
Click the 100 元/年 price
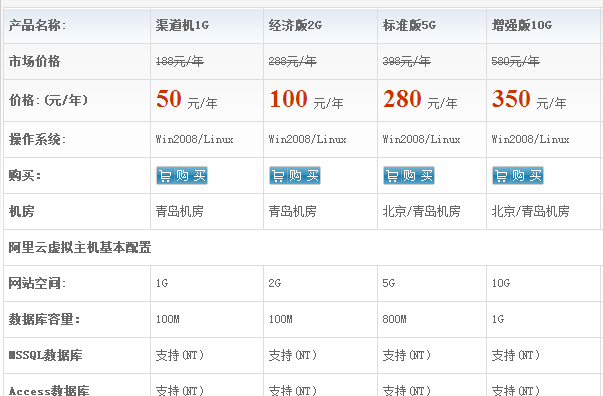pyautogui.click(x=306, y=100)
